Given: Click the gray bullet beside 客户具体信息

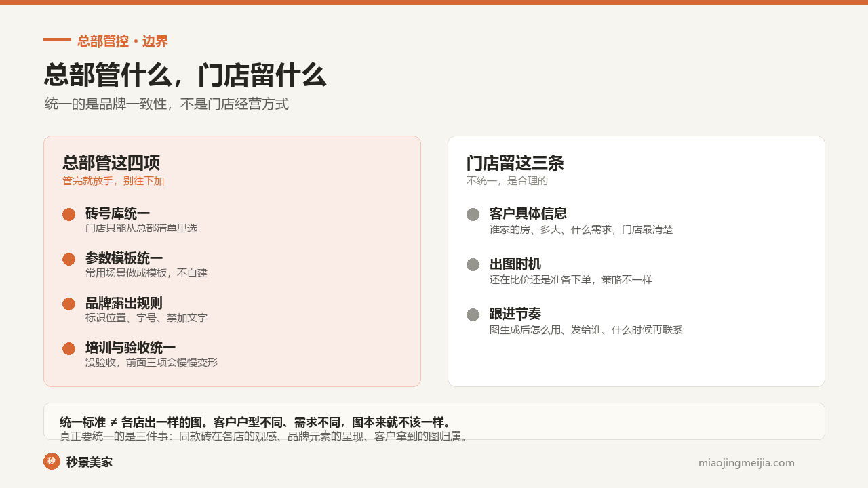Looking at the screenshot, I should [473, 214].
